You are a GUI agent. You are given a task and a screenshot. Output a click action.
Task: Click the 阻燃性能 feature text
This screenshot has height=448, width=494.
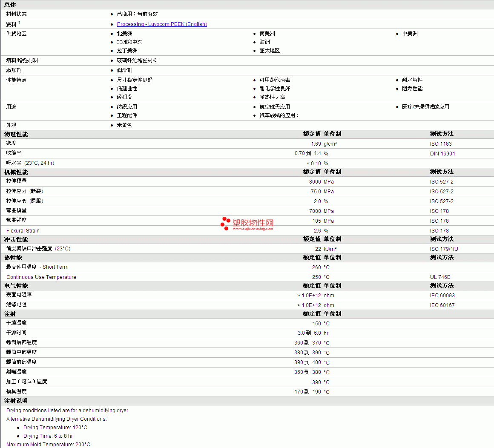pyautogui.click(x=412, y=89)
